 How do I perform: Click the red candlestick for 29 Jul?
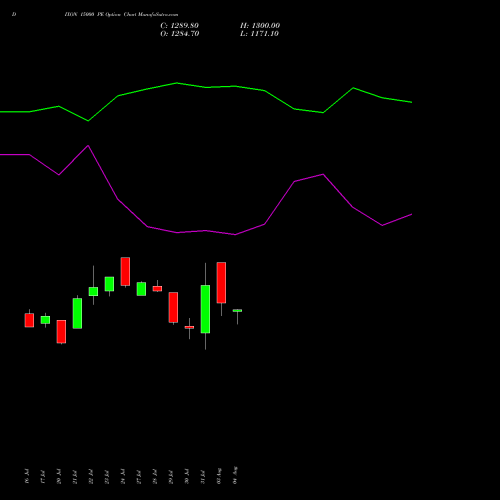click(x=173, y=307)
